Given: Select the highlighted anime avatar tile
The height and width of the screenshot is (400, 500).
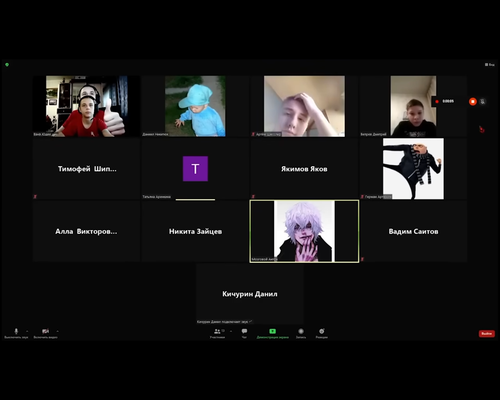Looking at the screenshot, I should click(x=304, y=231).
